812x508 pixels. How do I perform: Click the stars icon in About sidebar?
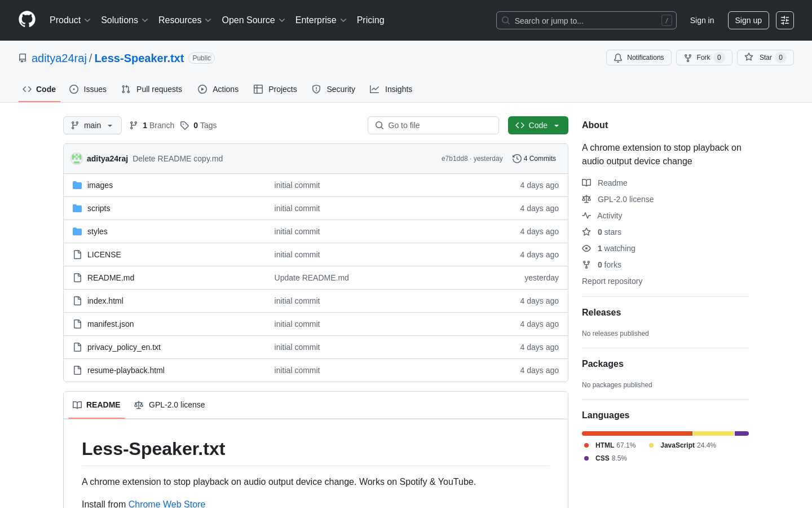pos(586,232)
